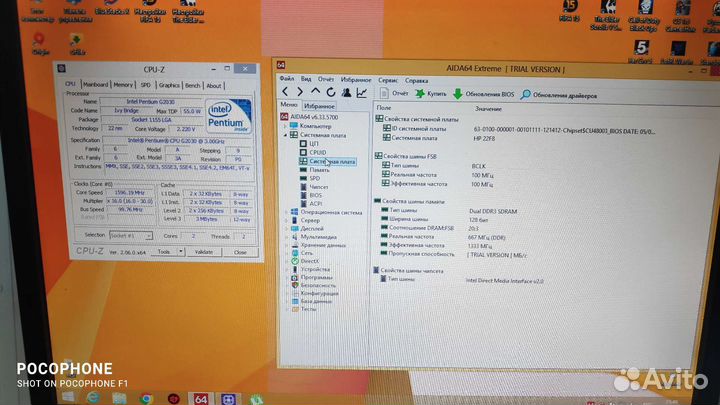Select the CPUID item in the tree
This screenshot has height=405, width=720.
[317, 152]
